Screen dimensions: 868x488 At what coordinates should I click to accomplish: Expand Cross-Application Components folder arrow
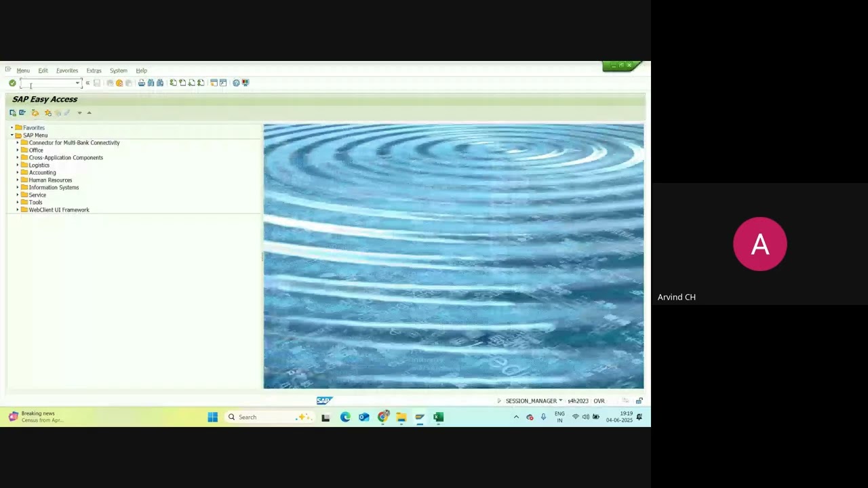18,157
